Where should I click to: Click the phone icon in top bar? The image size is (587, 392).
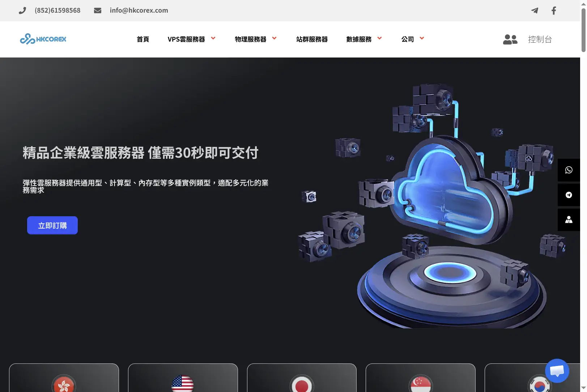click(22, 10)
